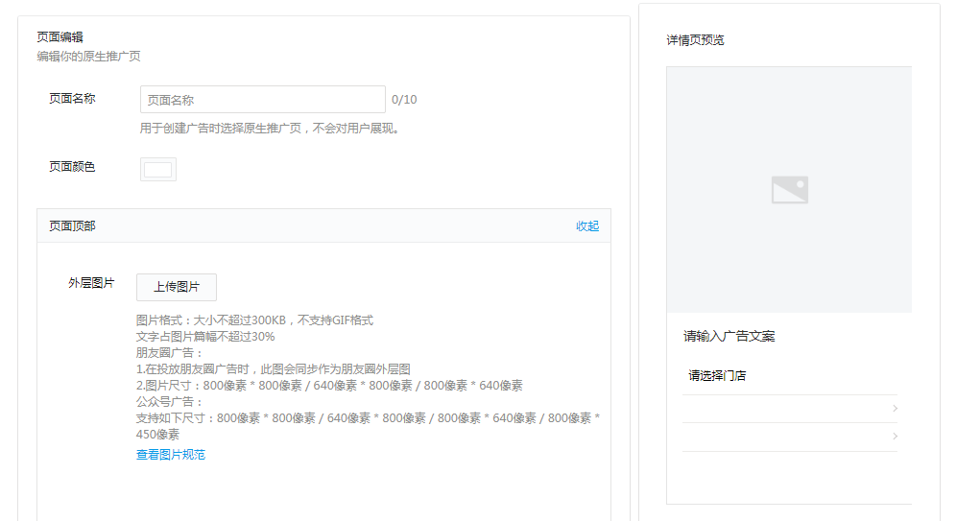Click the 页面颜色 label
The height and width of the screenshot is (521, 980).
(x=72, y=167)
